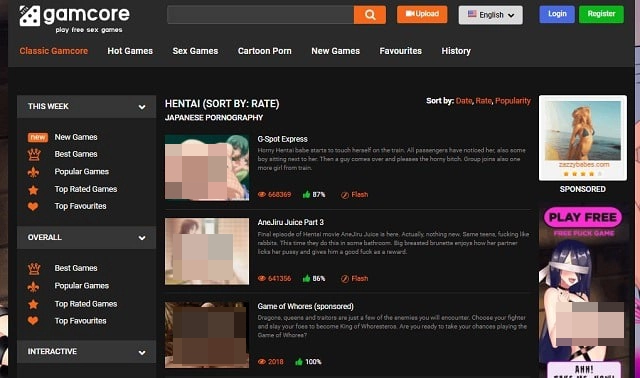This screenshot has height=378, width=640.
Task: Collapse the OVERALL section chevron
Action: coord(142,238)
